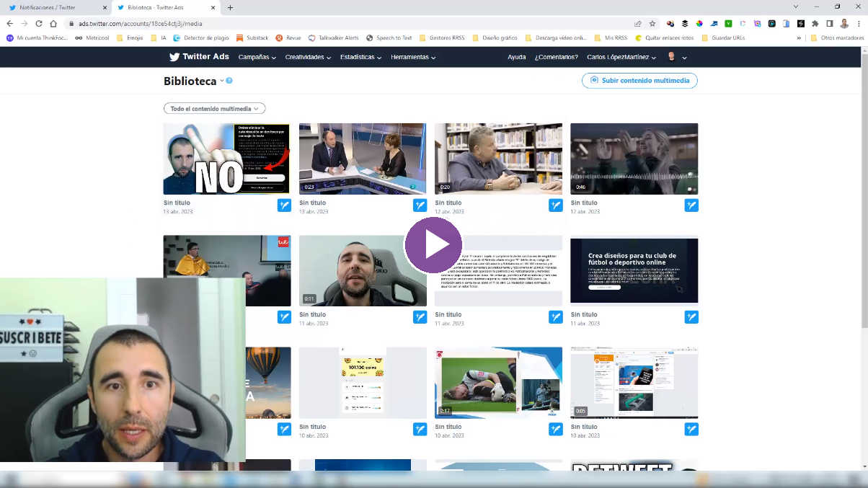Expand the Creatividades menu
This screenshot has width=868, height=488.
(x=308, y=57)
